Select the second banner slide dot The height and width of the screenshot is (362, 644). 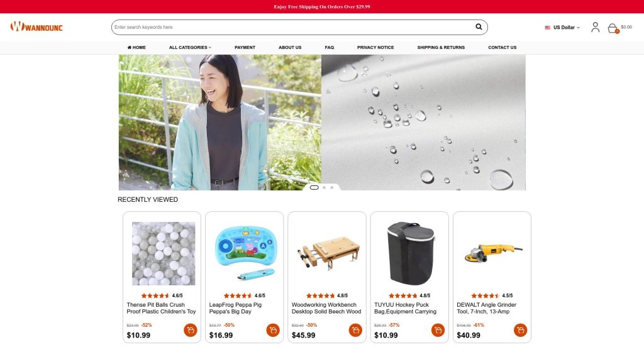(x=324, y=187)
